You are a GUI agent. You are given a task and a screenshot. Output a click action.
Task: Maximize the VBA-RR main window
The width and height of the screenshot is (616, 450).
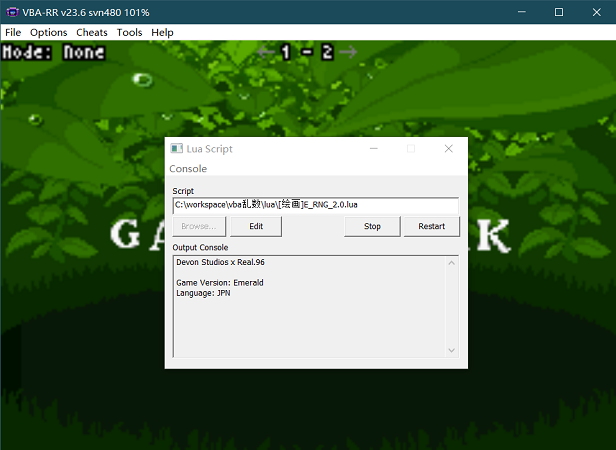tap(558, 12)
